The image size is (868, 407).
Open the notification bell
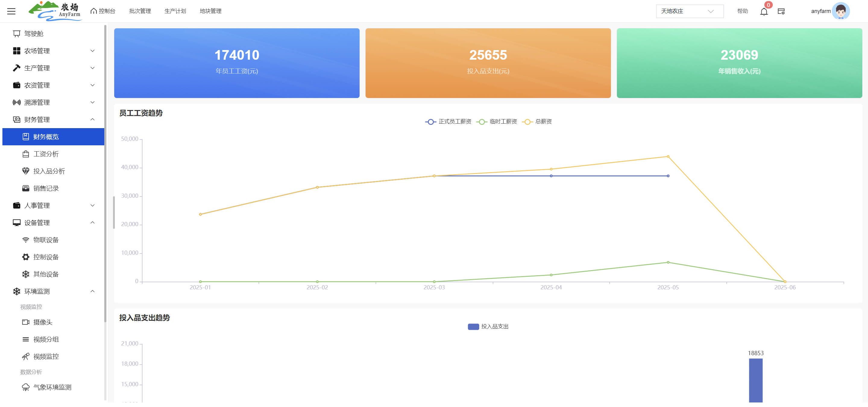click(x=763, y=12)
